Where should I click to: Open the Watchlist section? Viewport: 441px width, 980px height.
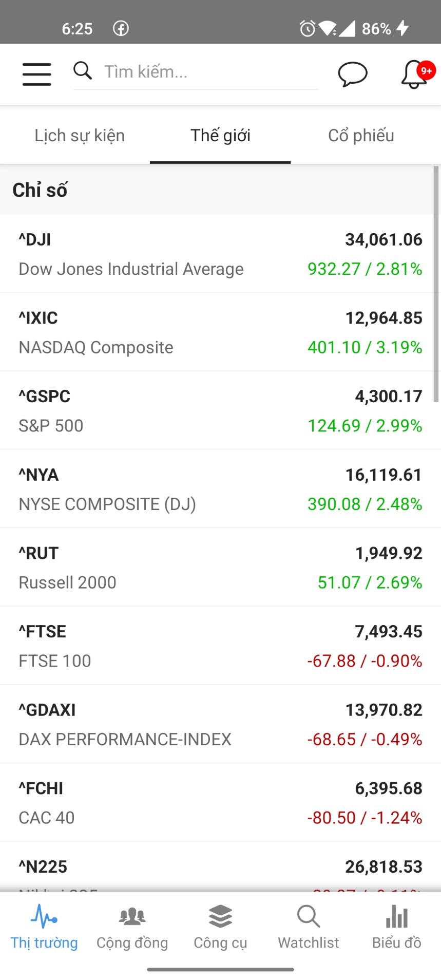309,928
